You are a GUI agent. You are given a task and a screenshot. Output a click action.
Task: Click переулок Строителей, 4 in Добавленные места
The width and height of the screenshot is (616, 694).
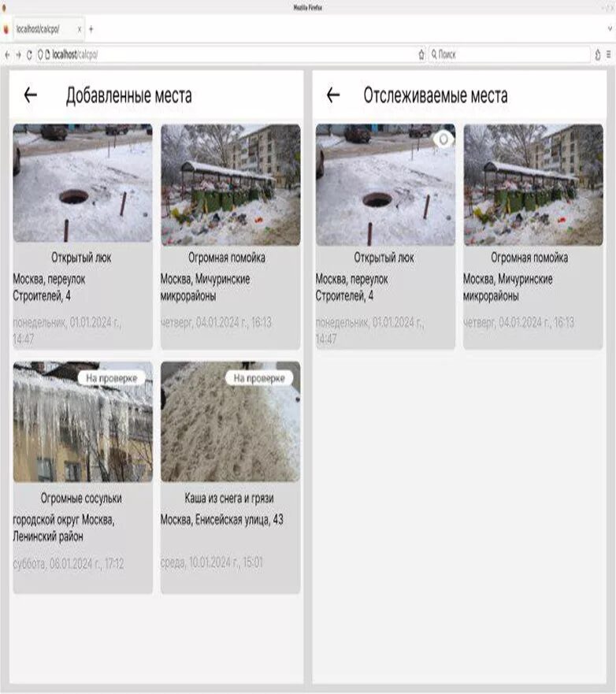[49, 288]
